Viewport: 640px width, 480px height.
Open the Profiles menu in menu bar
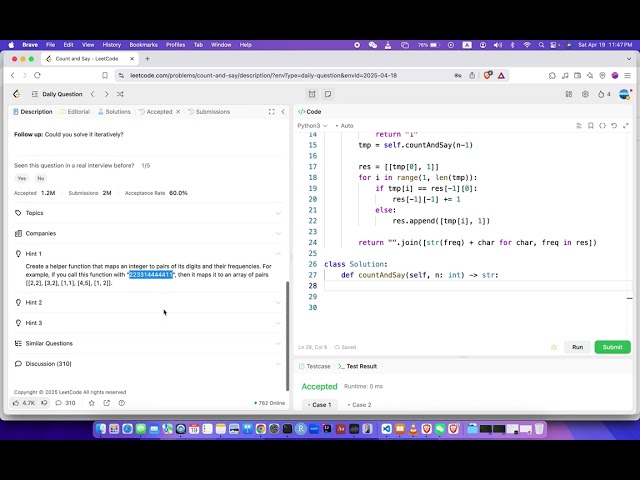[x=176, y=45]
